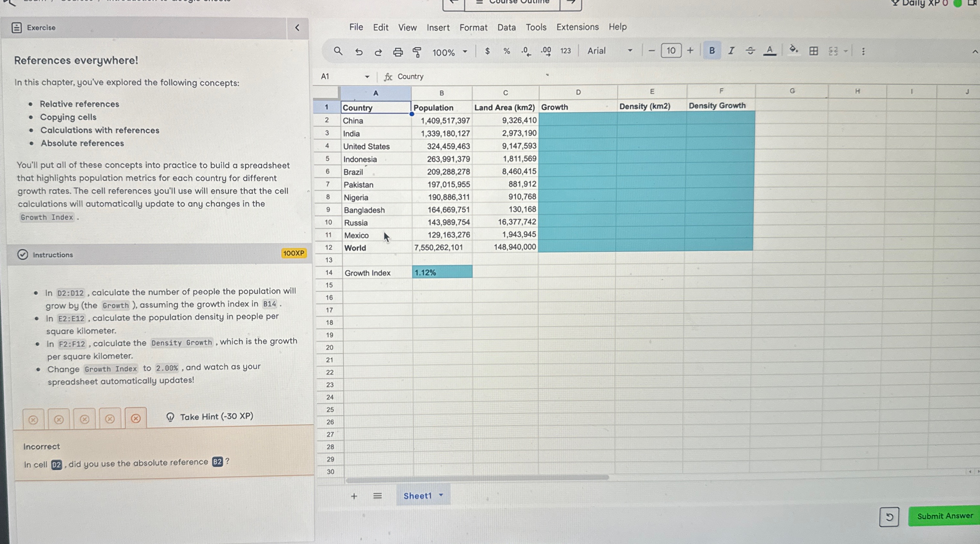Click the Growth Index value cell 1.12%
980x544 pixels.
pos(442,272)
